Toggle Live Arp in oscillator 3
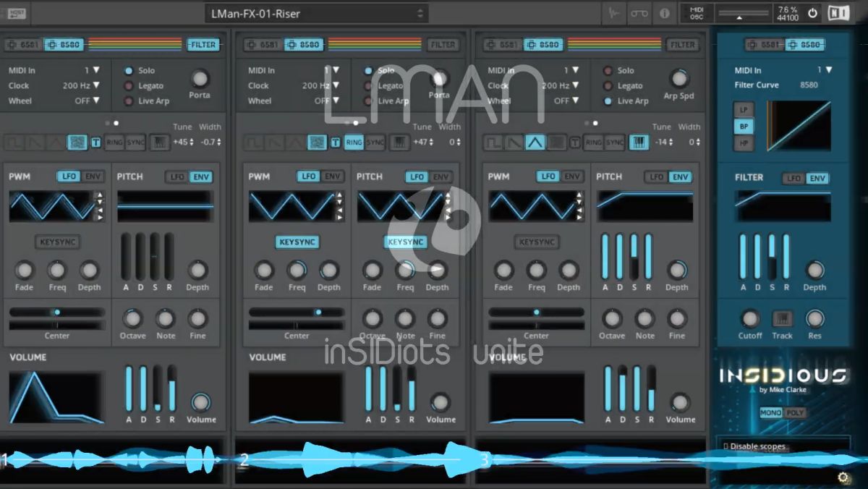The image size is (868, 489). tap(608, 101)
